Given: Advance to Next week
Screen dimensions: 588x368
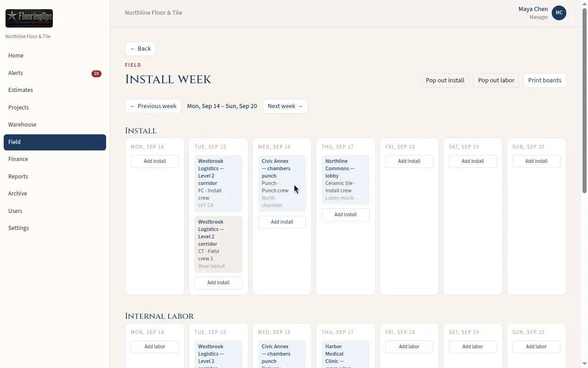Looking at the screenshot, I should (285, 106).
